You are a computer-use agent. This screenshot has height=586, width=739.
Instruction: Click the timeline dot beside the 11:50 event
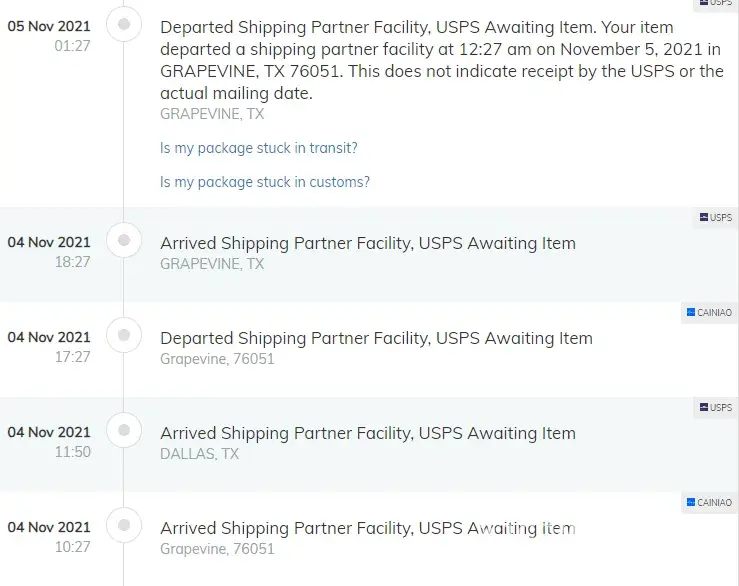tap(124, 430)
